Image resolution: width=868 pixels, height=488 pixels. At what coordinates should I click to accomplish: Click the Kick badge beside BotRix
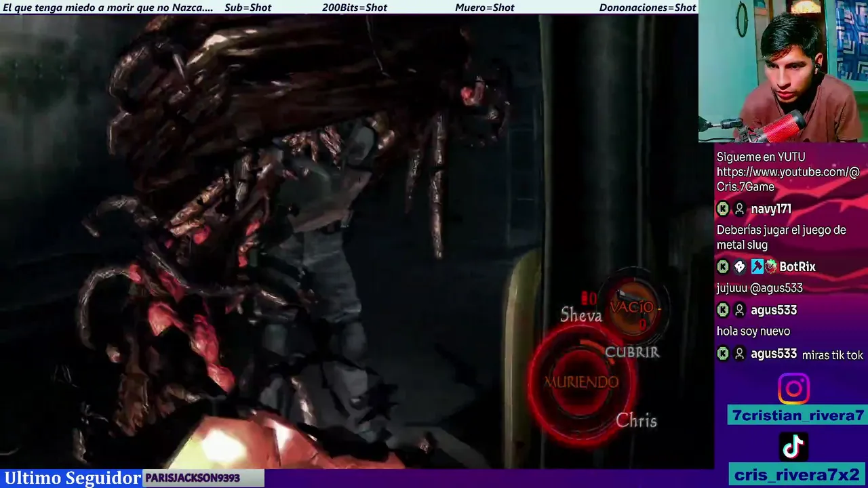[723, 267]
